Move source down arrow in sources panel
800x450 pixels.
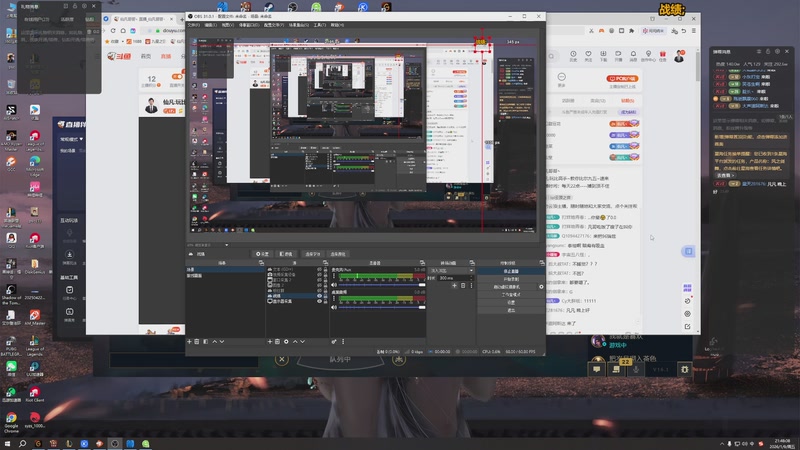[303, 341]
